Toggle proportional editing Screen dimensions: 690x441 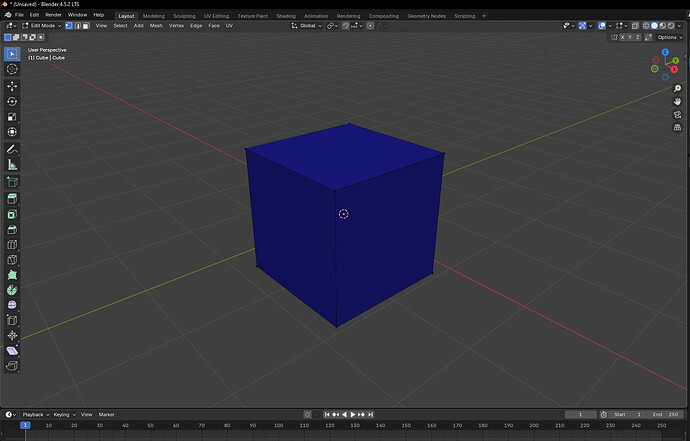coord(370,26)
